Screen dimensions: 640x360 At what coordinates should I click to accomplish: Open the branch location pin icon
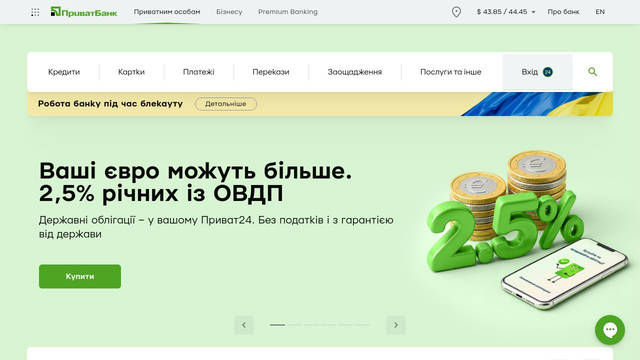pyautogui.click(x=456, y=12)
